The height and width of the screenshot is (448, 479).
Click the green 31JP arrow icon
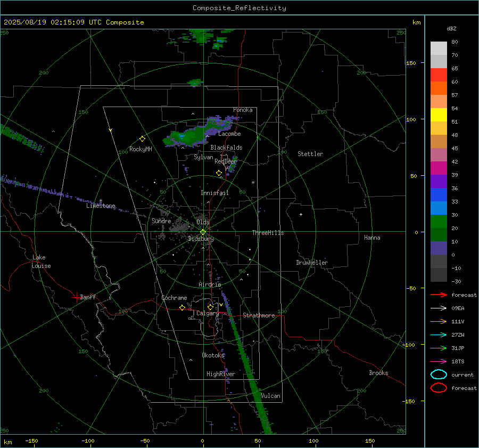(x=439, y=348)
